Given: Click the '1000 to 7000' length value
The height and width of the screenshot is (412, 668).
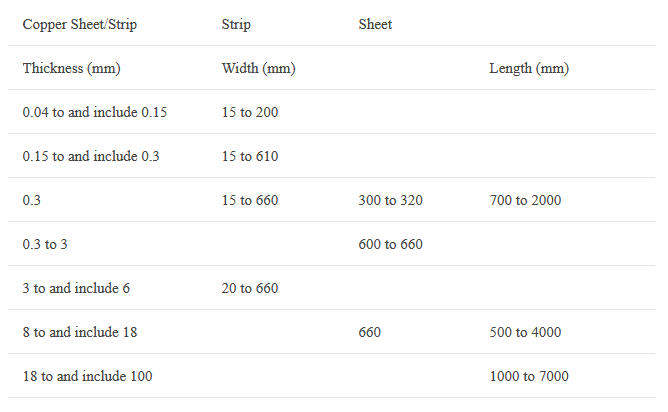Looking at the screenshot, I should click(529, 376).
